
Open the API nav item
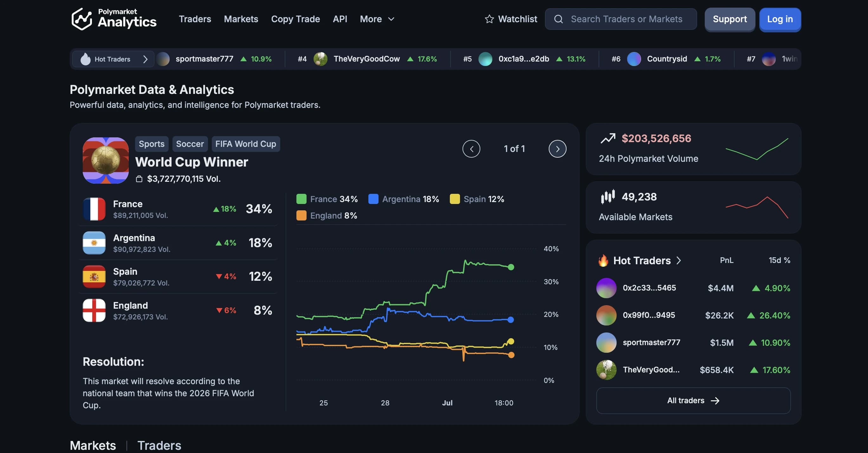click(x=340, y=19)
